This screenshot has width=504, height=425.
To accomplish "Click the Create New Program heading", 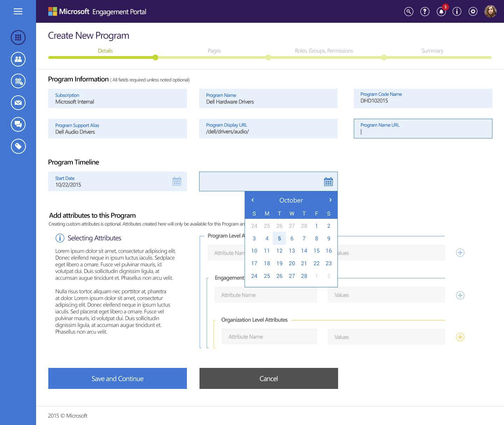I will click(x=89, y=35).
